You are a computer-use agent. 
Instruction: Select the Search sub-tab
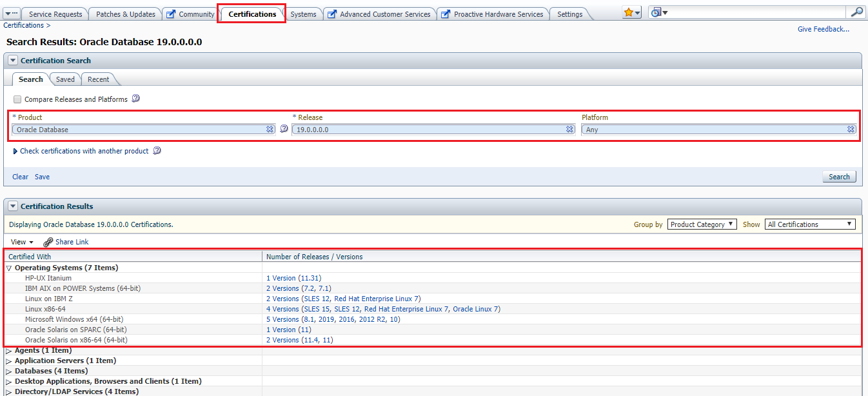coord(30,79)
